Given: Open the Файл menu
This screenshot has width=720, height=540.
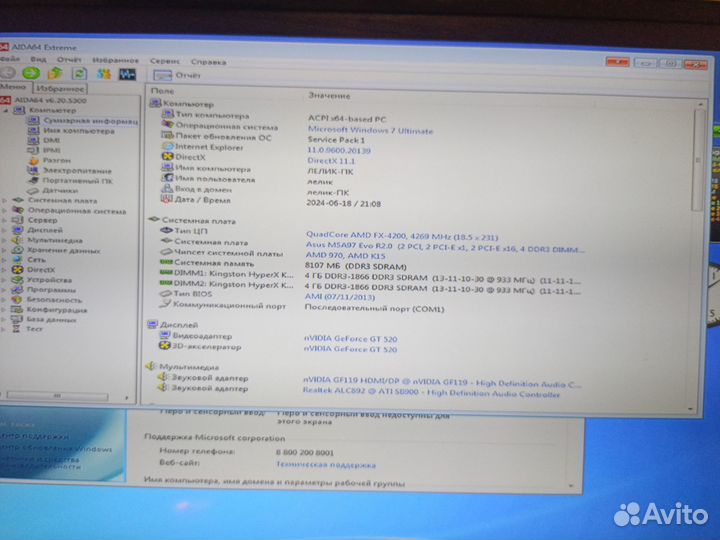Looking at the screenshot, I should pyautogui.click(x=10, y=59).
